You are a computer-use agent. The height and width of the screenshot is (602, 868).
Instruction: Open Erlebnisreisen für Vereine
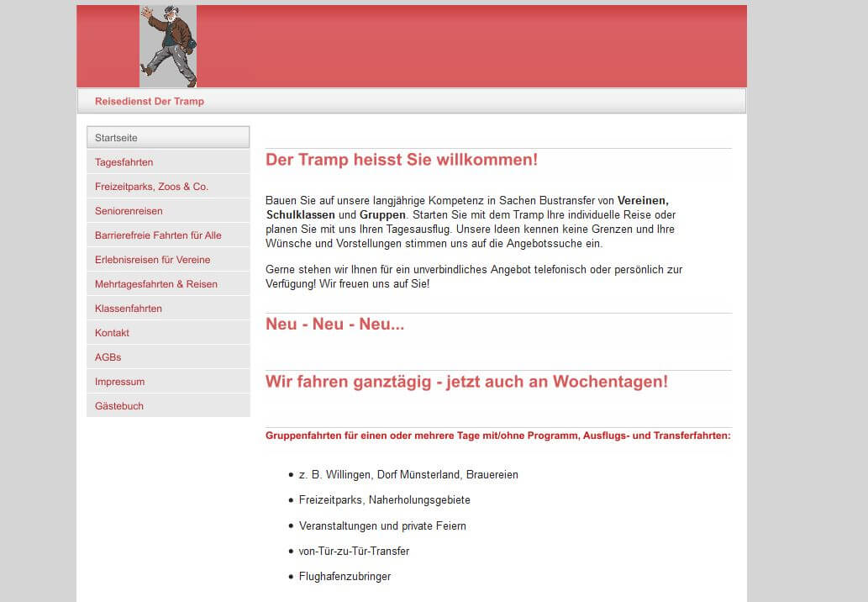[168, 260]
